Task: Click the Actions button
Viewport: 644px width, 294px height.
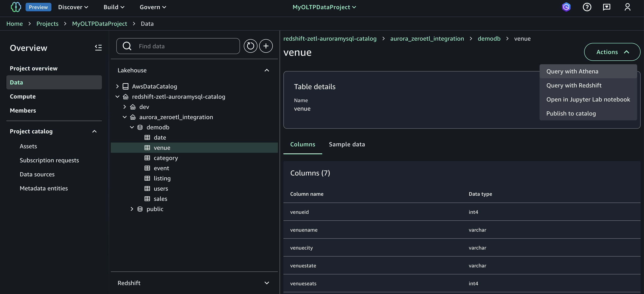Action: 612,52
